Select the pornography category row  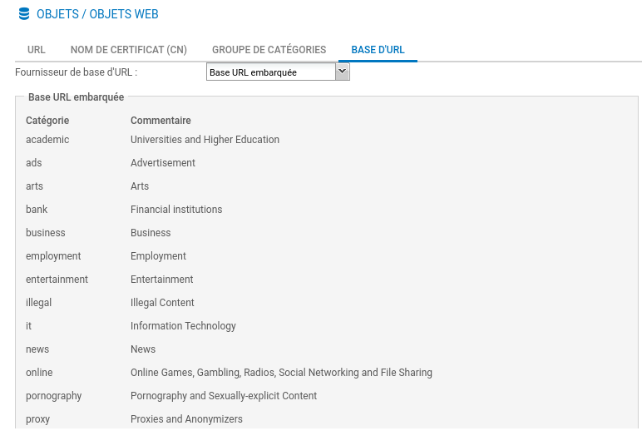point(54,396)
